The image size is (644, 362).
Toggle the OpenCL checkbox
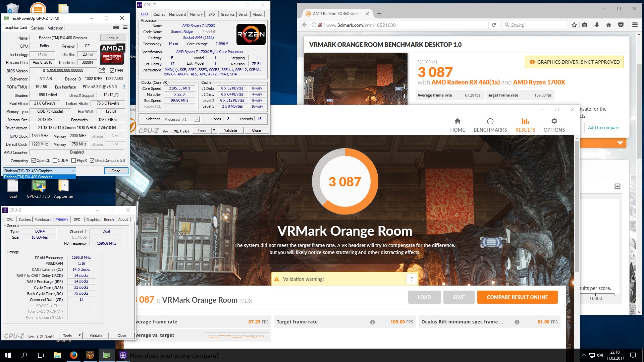tap(34, 161)
